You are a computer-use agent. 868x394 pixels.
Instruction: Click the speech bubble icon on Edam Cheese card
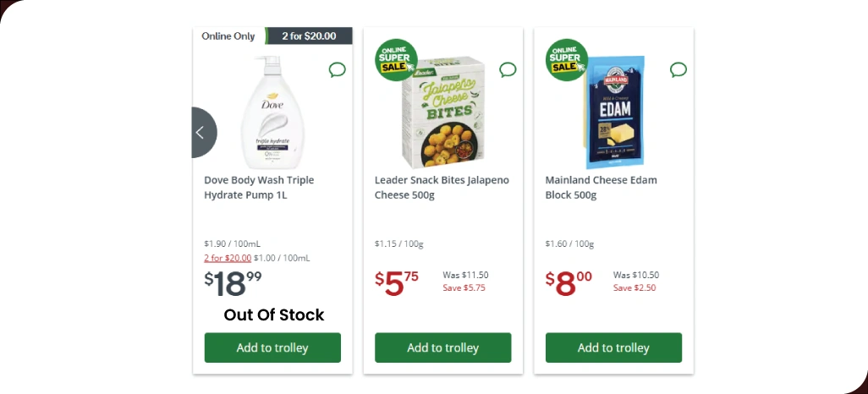tap(678, 69)
